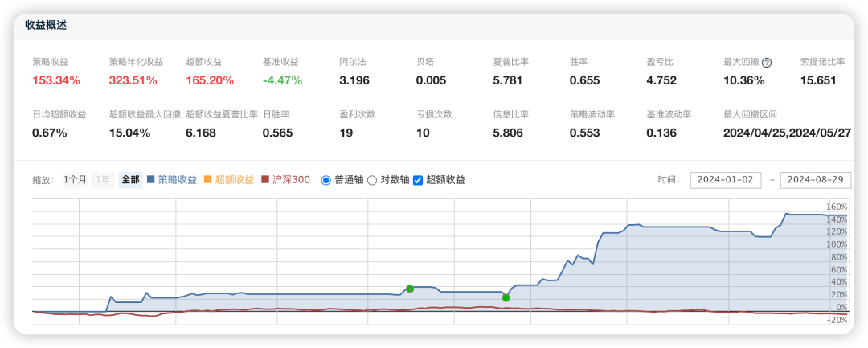The height and width of the screenshot is (348, 868).
Task: Select the 对数轴 radio button
Action: pyautogui.click(x=372, y=180)
